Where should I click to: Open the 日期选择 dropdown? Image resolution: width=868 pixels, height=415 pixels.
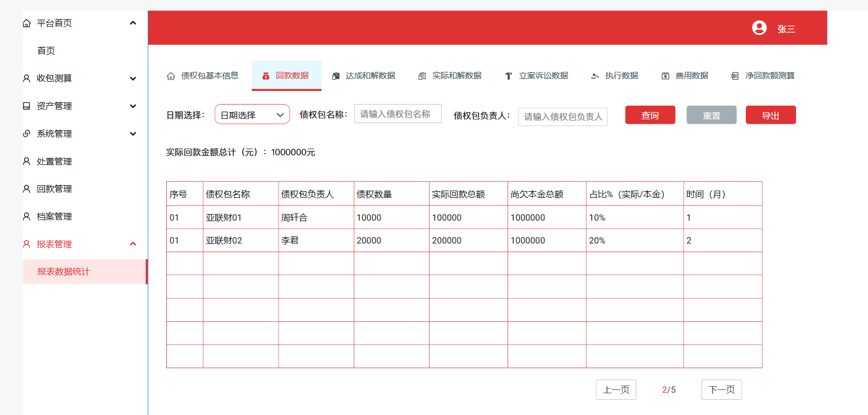coord(252,114)
